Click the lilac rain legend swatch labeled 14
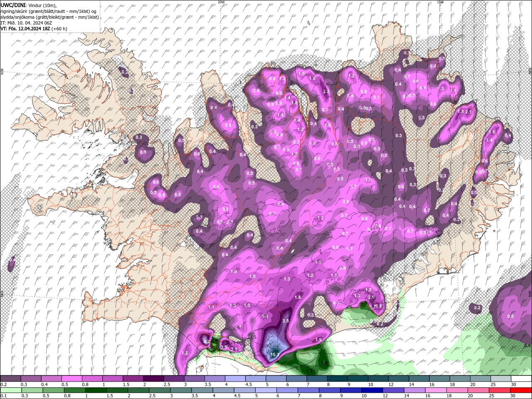This screenshot has height=399, width=532. [415, 390]
